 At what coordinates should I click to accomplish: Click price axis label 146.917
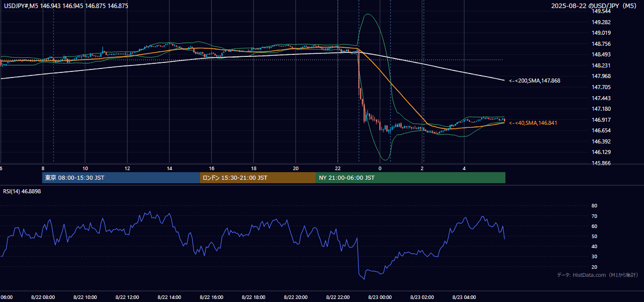click(x=601, y=120)
